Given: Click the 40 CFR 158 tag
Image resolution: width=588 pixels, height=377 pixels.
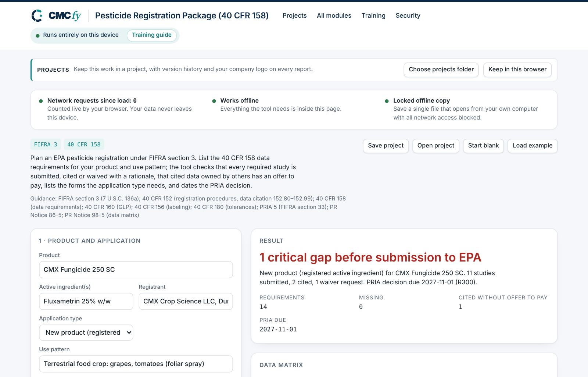Looking at the screenshot, I should click(84, 145).
